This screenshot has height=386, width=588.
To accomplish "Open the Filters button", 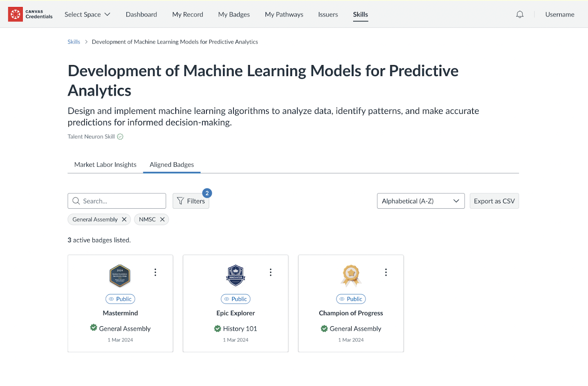I will tap(191, 201).
